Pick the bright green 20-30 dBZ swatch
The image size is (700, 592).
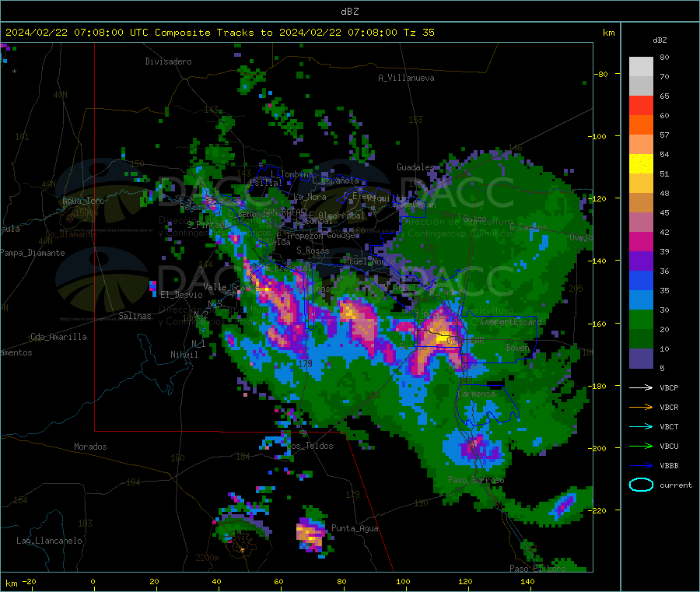pos(641,320)
